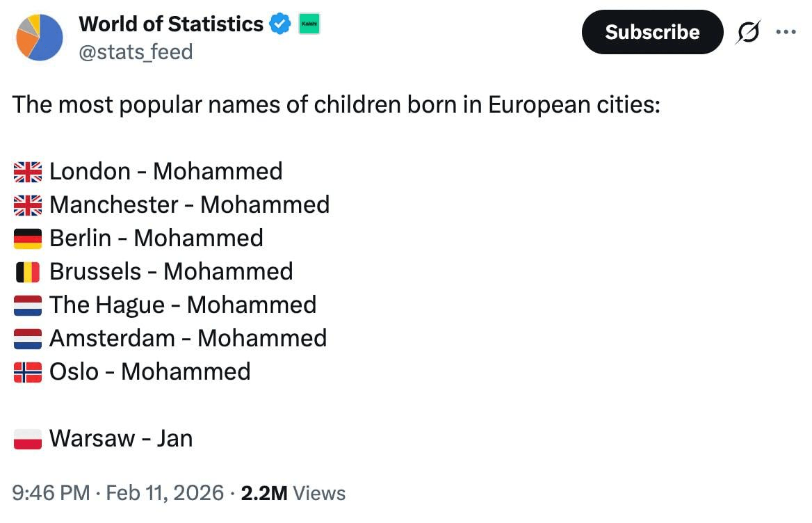Open the three-dot more options menu
This screenshot has width=812, height=523.
[786, 32]
